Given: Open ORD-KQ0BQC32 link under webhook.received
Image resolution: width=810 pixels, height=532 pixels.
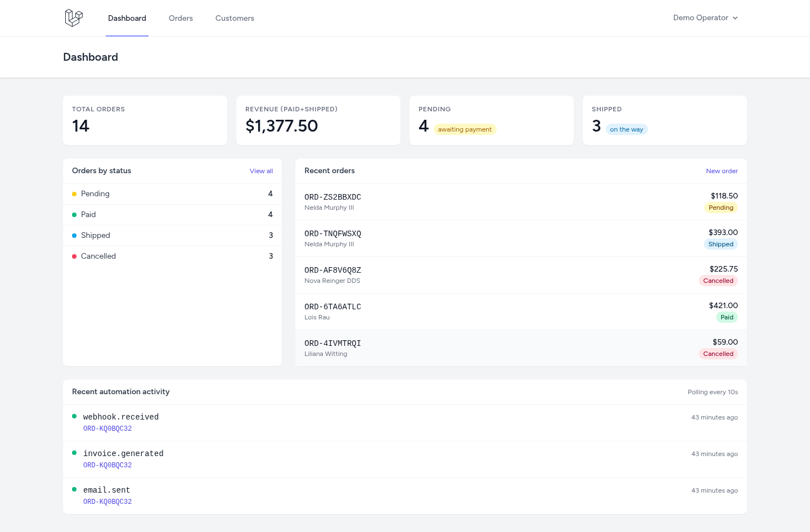Looking at the screenshot, I should pos(107,429).
